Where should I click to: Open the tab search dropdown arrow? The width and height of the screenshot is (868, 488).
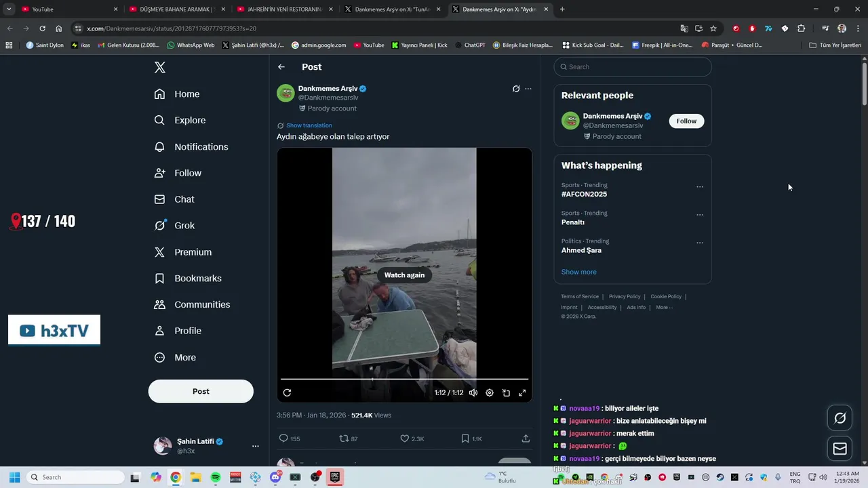(x=9, y=9)
